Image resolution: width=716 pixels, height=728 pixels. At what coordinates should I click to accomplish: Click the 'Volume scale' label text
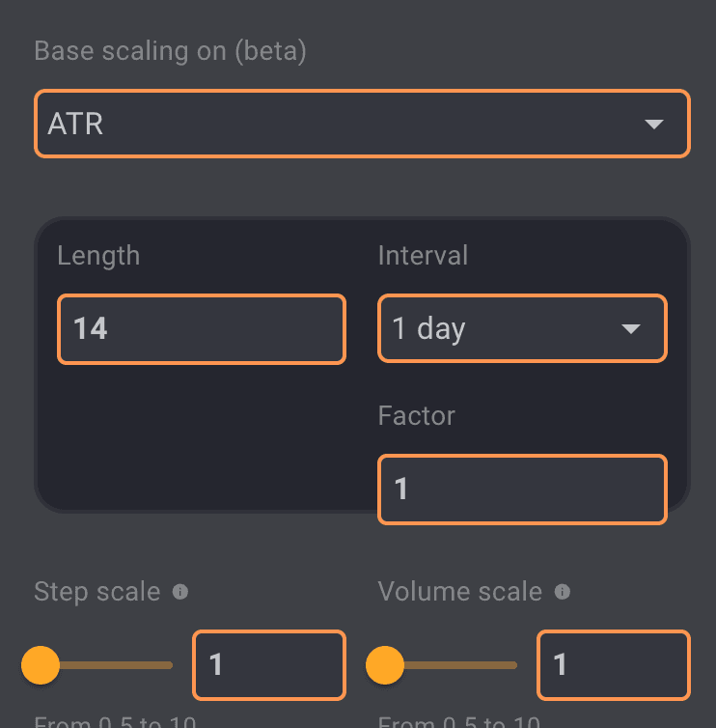(459, 592)
